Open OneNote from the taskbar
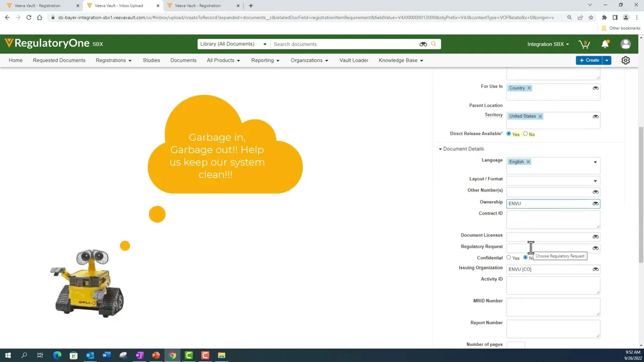The width and height of the screenshot is (644, 362). [x=139, y=355]
